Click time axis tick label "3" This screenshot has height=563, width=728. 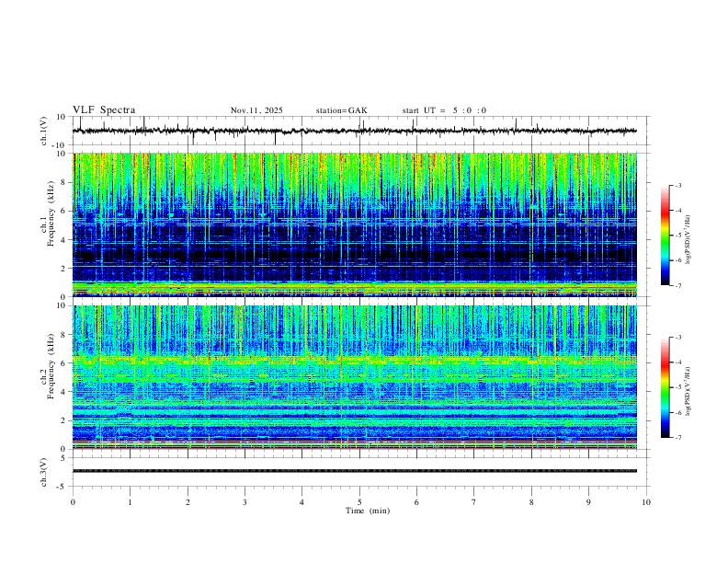(245, 502)
